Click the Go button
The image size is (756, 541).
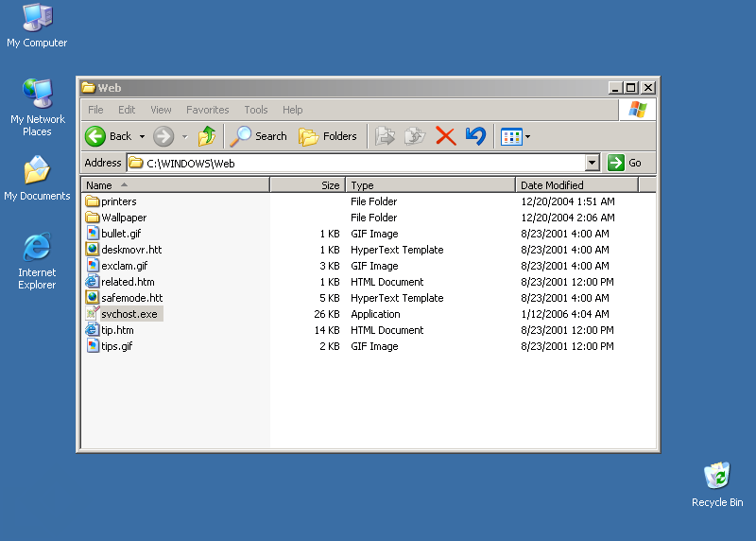[626, 163]
